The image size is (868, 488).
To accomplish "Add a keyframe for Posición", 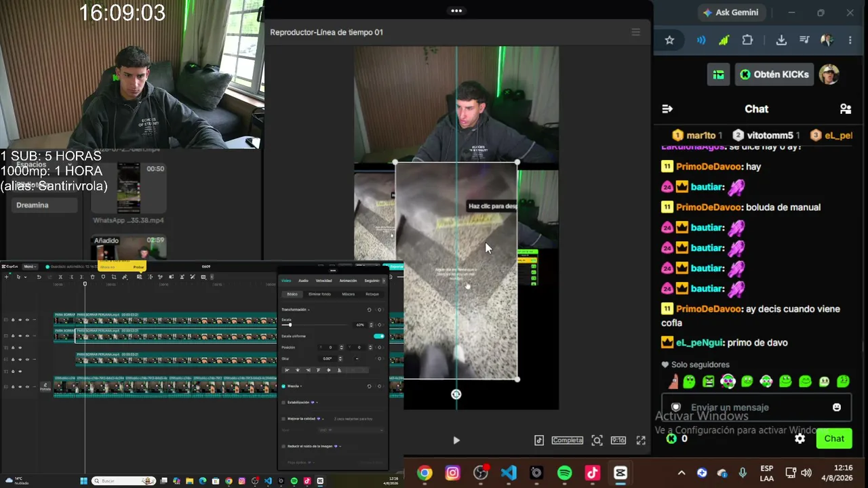I will (379, 347).
